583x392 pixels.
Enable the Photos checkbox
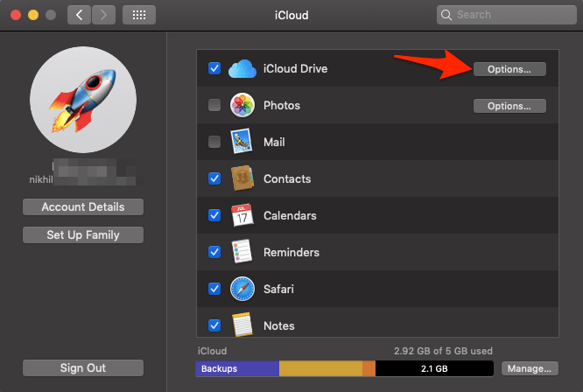pyautogui.click(x=214, y=105)
